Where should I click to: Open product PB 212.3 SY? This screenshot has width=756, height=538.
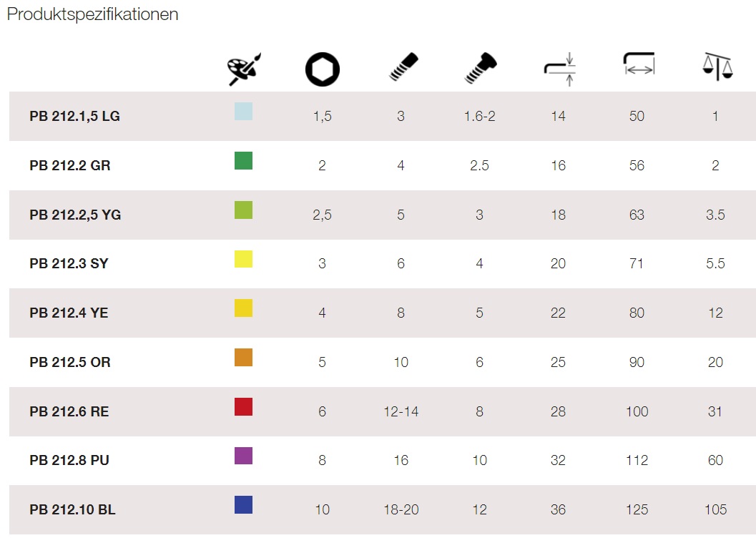(x=69, y=264)
